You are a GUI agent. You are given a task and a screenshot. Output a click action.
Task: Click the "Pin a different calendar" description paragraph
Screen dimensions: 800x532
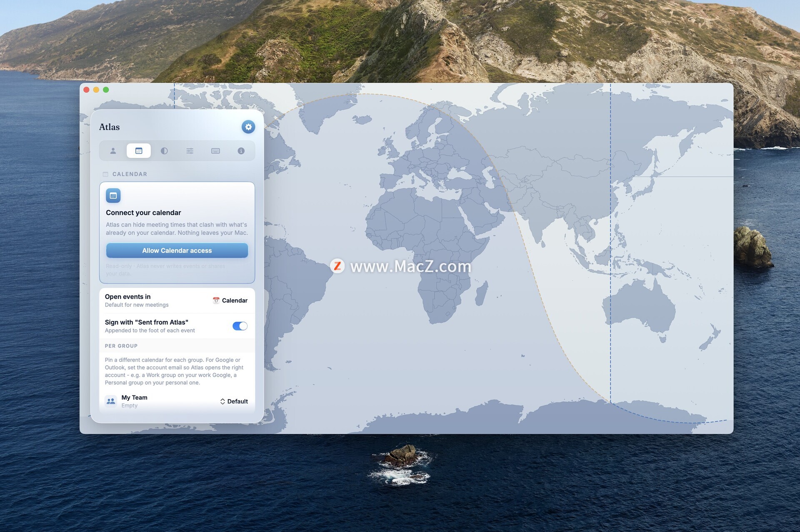point(174,371)
